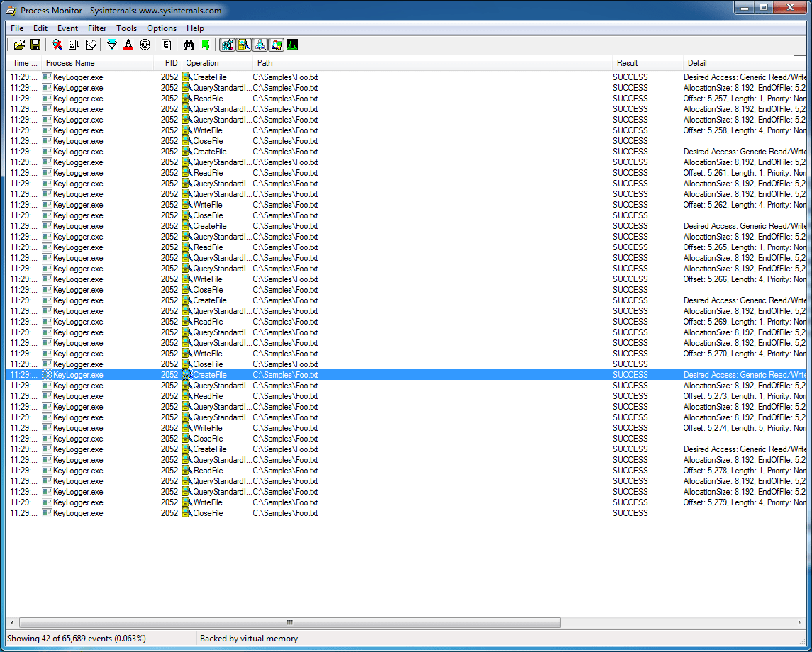
Task: Open the Tools menu
Action: (x=126, y=28)
